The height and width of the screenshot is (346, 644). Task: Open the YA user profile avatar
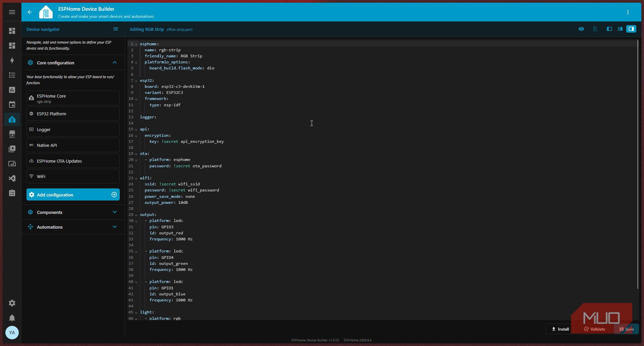point(12,333)
